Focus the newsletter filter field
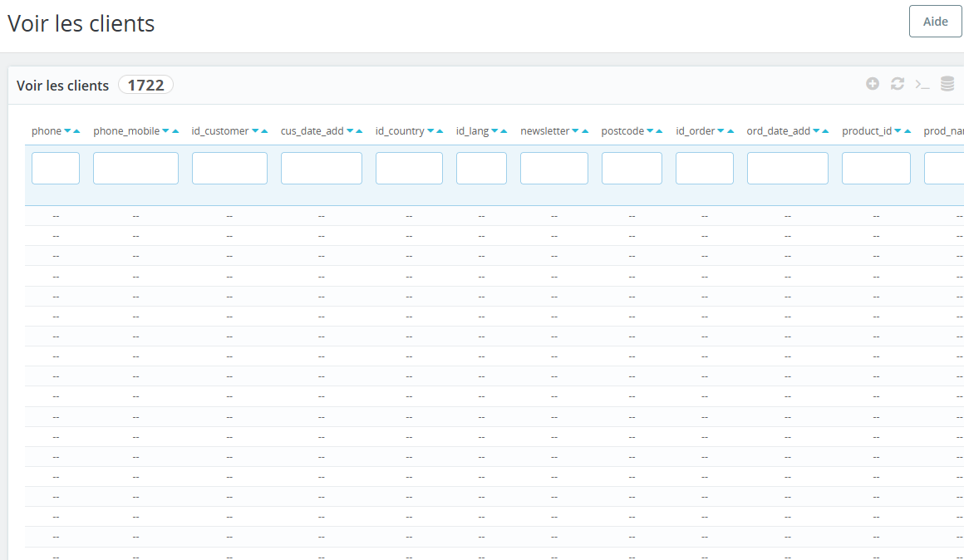Image resolution: width=964 pixels, height=560 pixels. pos(554,168)
